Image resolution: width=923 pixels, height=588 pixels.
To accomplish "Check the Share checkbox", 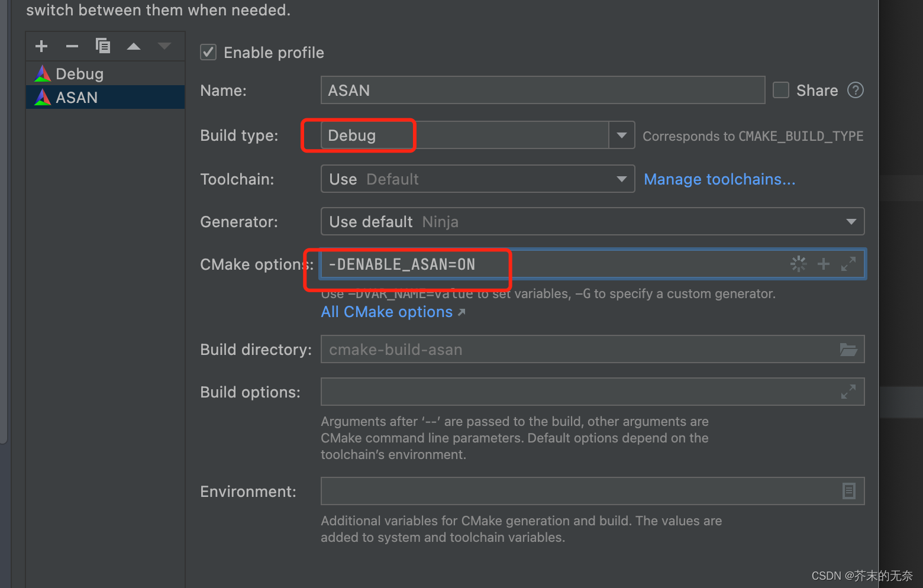I will [781, 90].
